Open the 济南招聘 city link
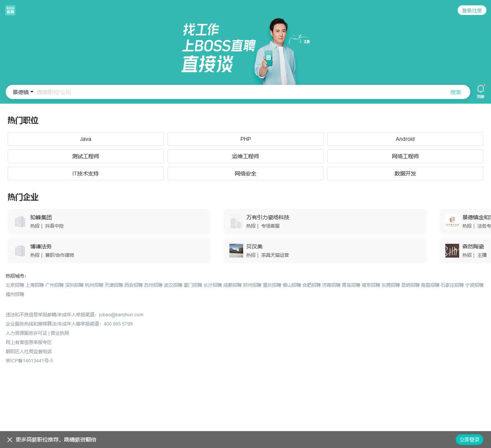491x448 pixels. point(331,285)
